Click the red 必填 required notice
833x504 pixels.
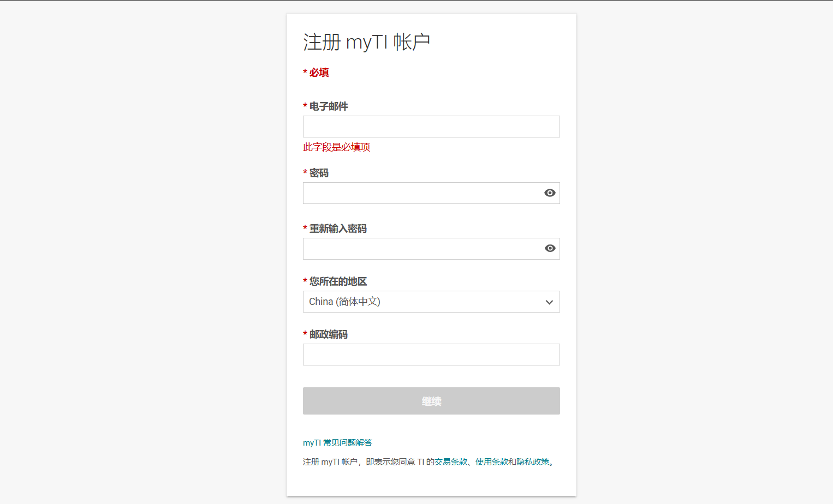316,73
